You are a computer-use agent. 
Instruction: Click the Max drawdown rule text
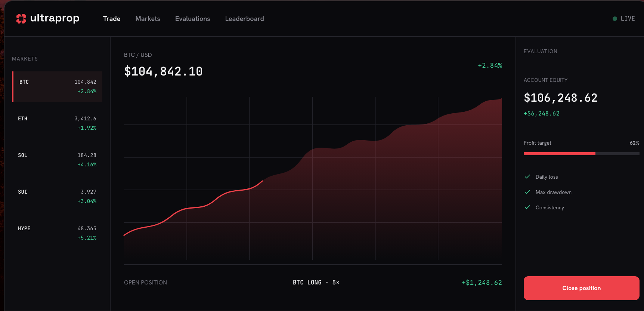(x=554, y=193)
